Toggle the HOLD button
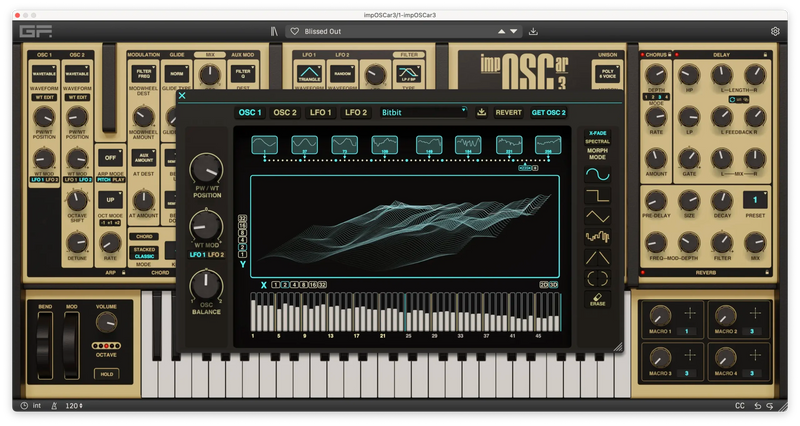The image size is (800, 426). pyautogui.click(x=105, y=373)
